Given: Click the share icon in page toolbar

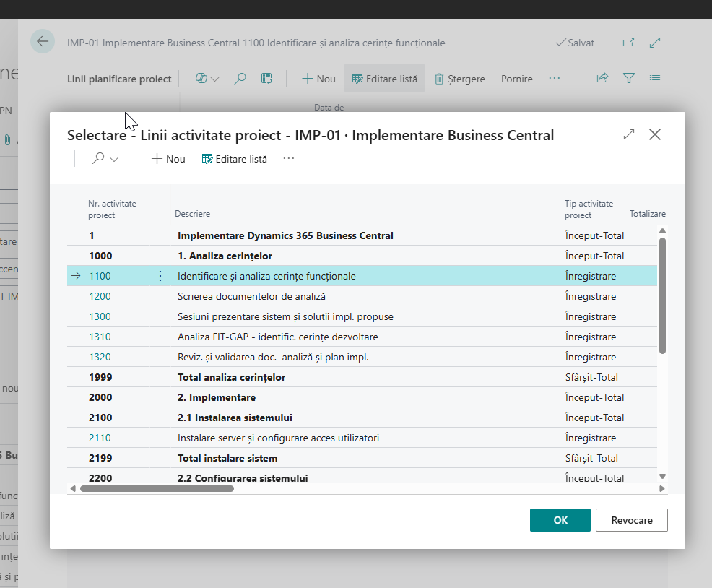Looking at the screenshot, I should click(x=602, y=79).
